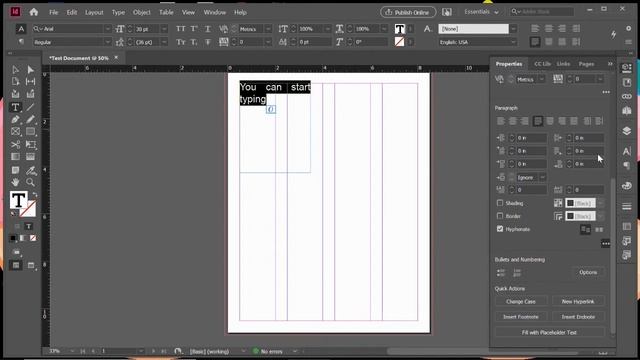Click the All Caps TT button
The image size is (640, 360).
(x=180, y=29)
